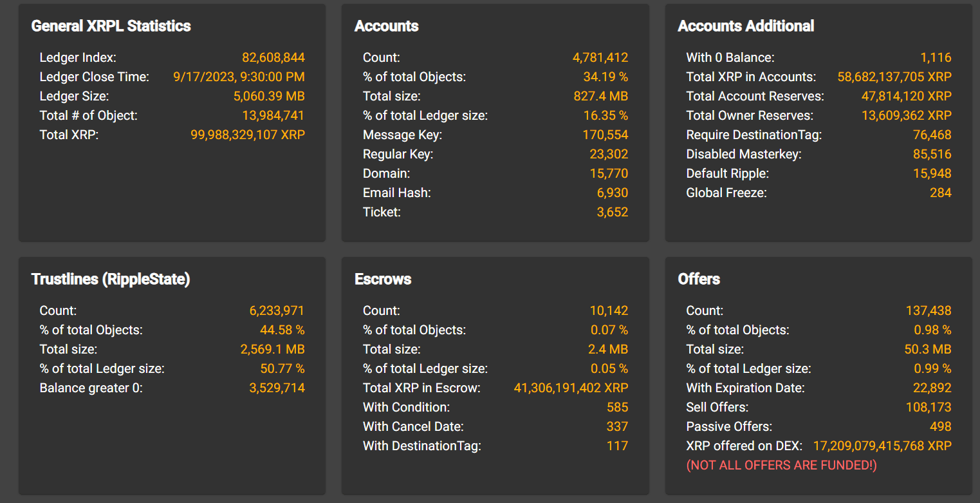Select With Cancel Date value 337
The image size is (980, 503).
pyautogui.click(x=618, y=426)
